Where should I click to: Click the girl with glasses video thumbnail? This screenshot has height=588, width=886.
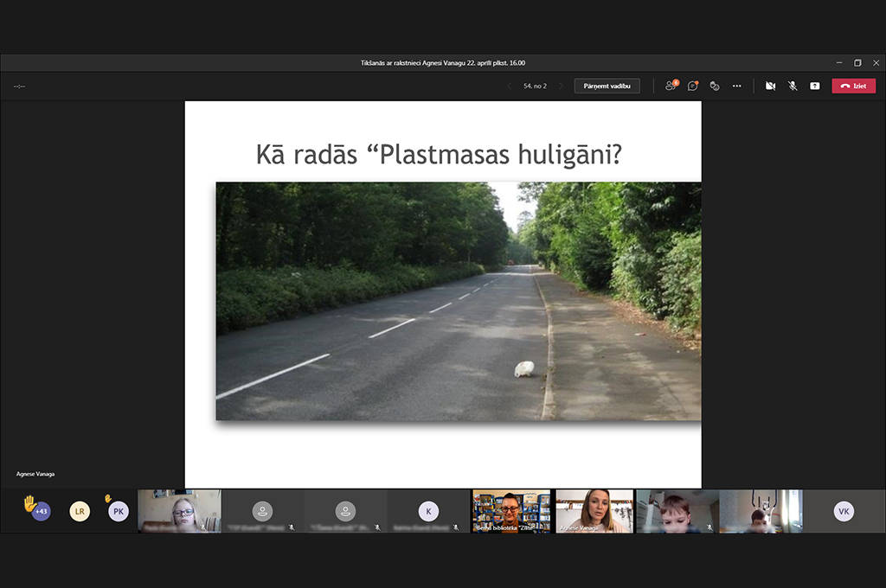179,511
